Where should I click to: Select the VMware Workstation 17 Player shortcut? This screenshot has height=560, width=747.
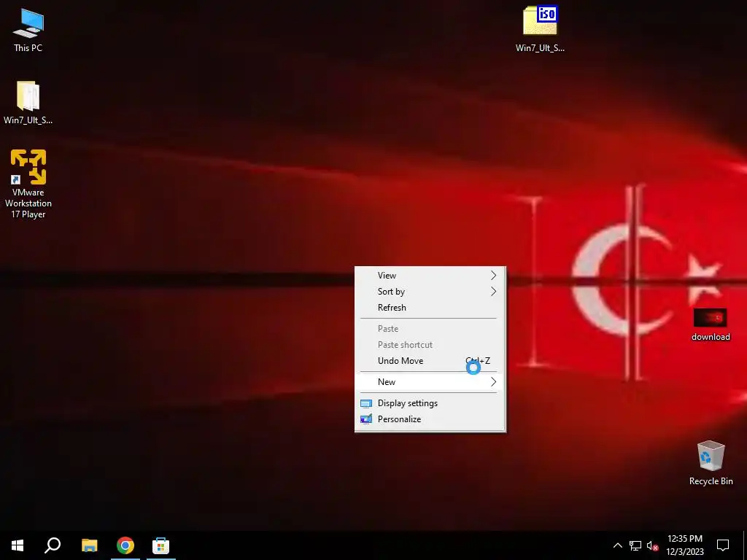pos(28,184)
